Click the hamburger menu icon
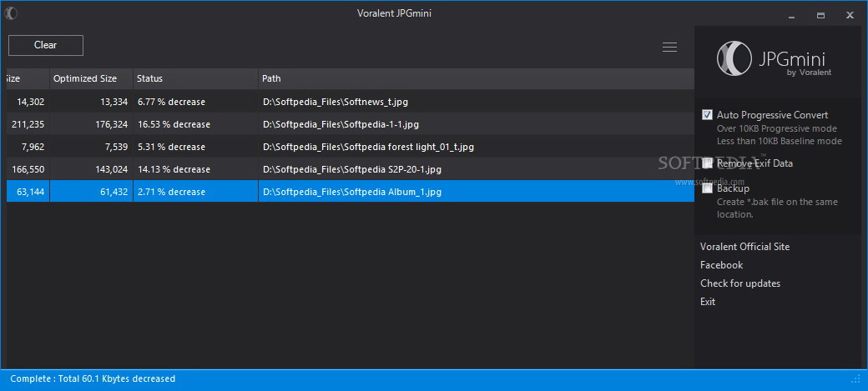The height and width of the screenshot is (391, 868). [x=669, y=48]
